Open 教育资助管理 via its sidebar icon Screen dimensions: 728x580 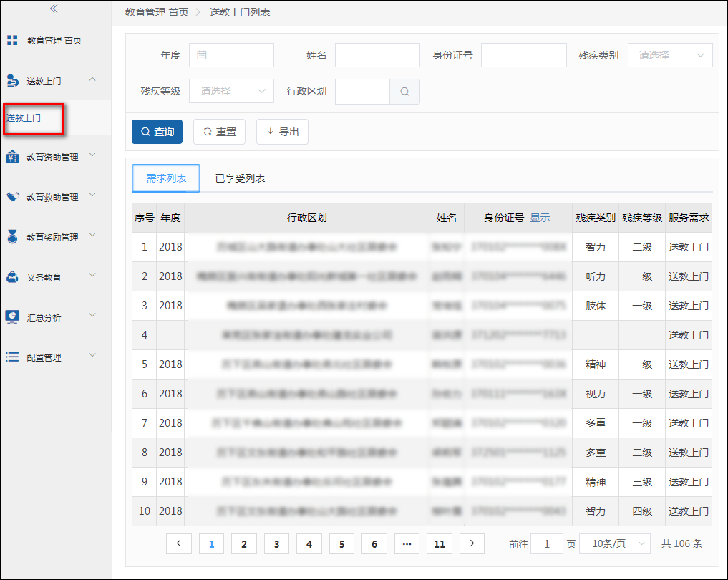[12, 155]
